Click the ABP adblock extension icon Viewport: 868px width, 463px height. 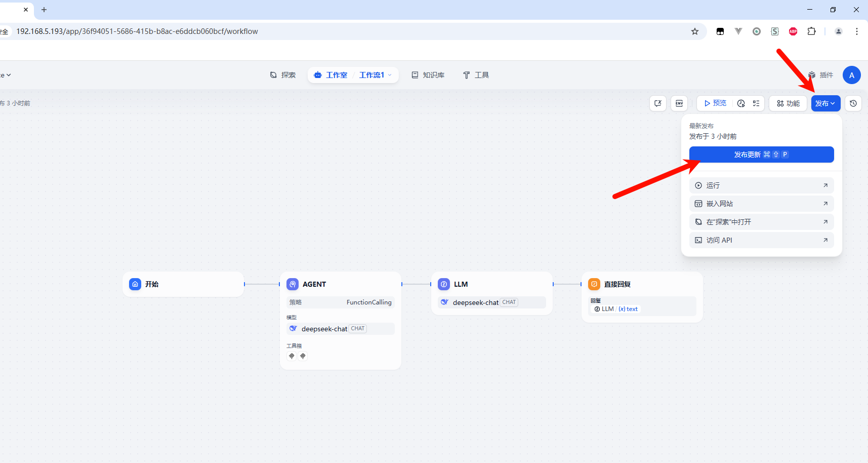[x=793, y=31]
